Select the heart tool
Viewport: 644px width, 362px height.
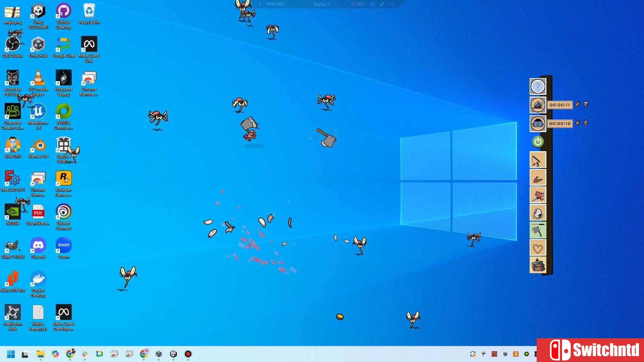(538, 248)
